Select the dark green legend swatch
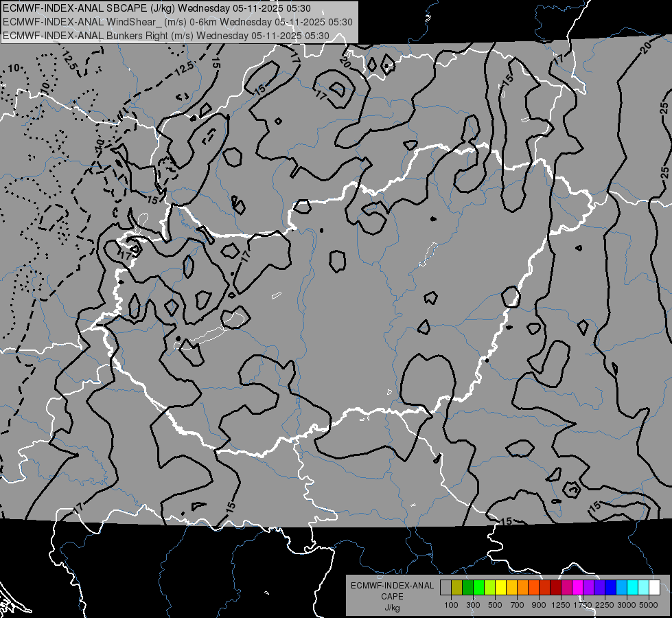 pos(467,587)
